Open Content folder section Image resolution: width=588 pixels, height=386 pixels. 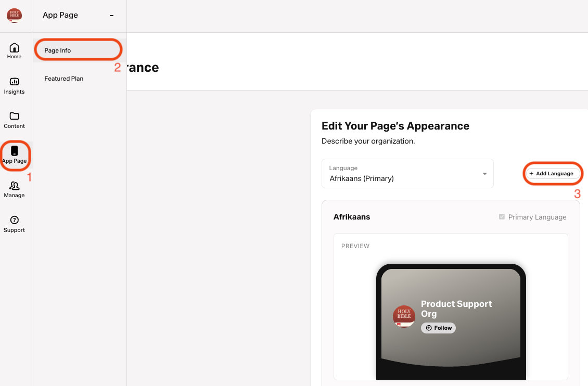(14, 120)
